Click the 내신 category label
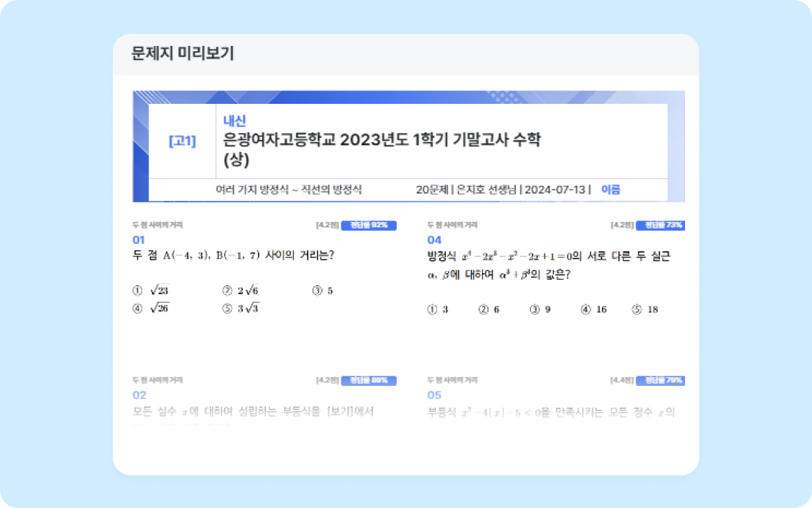Image resolution: width=812 pixels, height=508 pixels. (235, 120)
